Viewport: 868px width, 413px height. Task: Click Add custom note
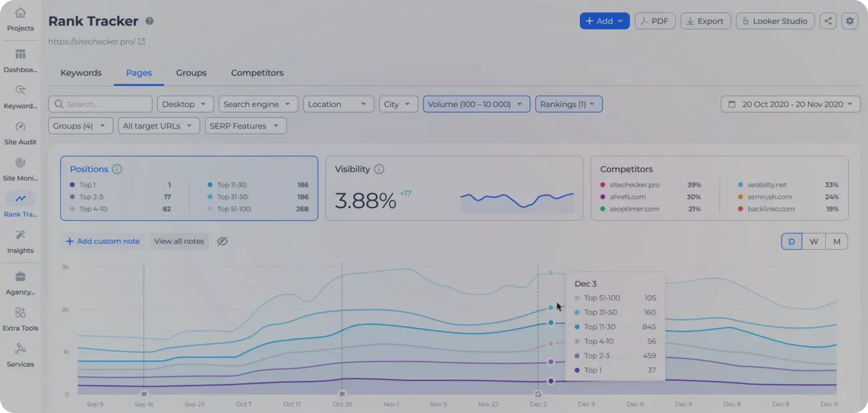click(x=102, y=241)
